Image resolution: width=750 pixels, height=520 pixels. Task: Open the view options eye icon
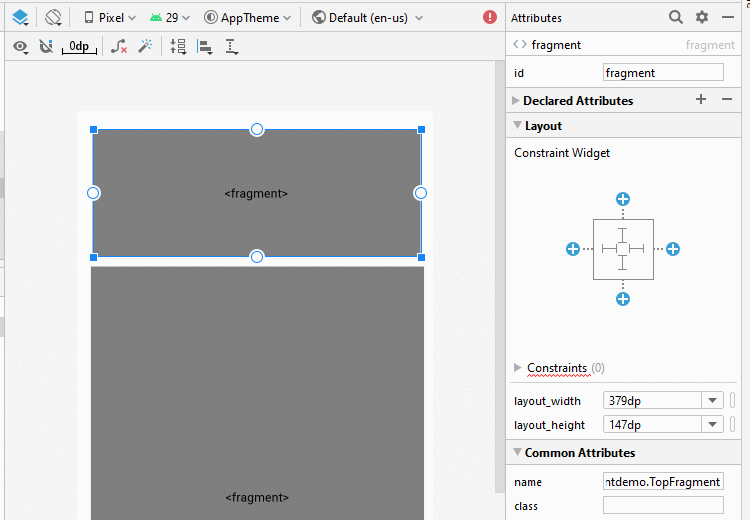click(x=21, y=46)
